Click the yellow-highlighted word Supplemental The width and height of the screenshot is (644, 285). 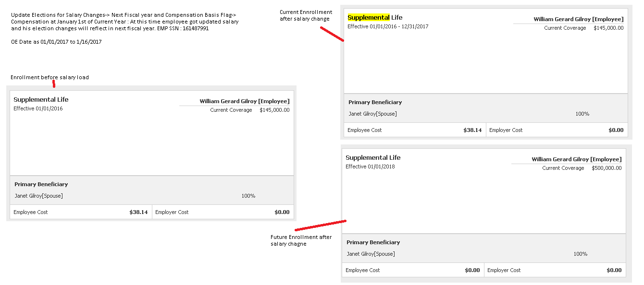click(x=368, y=18)
